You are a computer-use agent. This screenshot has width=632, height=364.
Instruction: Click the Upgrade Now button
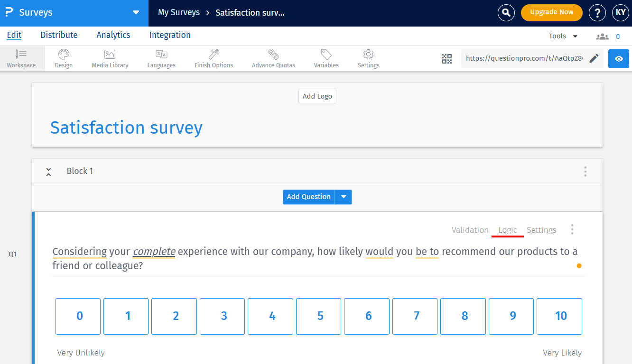[x=551, y=13]
